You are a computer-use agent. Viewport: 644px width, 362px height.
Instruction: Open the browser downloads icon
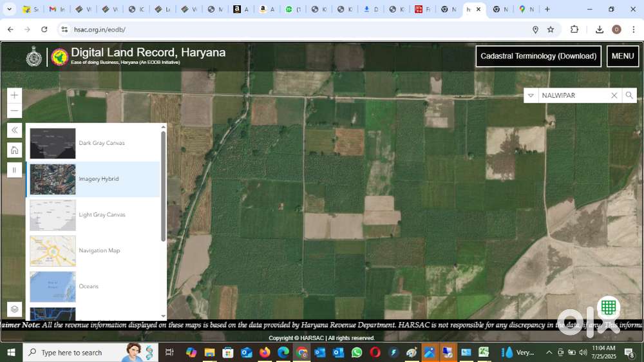tap(599, 30)
